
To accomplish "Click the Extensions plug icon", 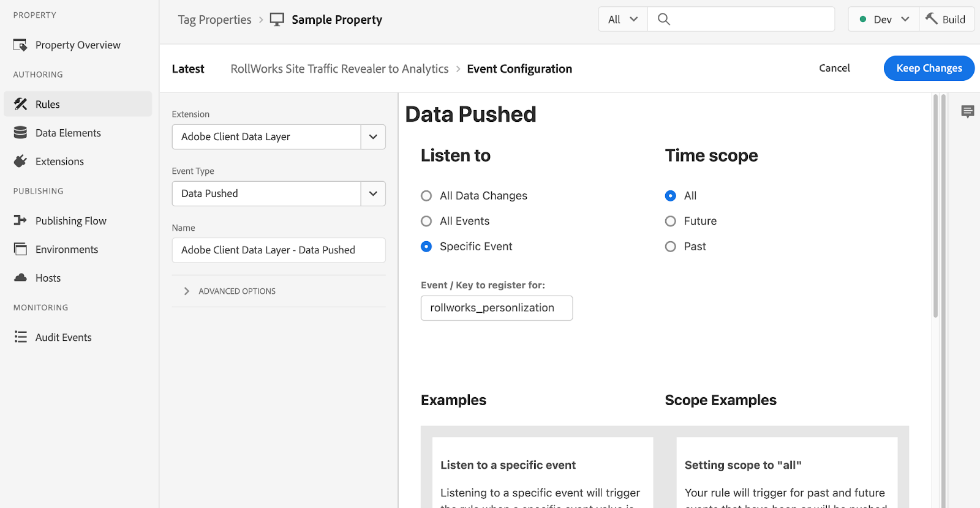I will (x=21, y=162).
